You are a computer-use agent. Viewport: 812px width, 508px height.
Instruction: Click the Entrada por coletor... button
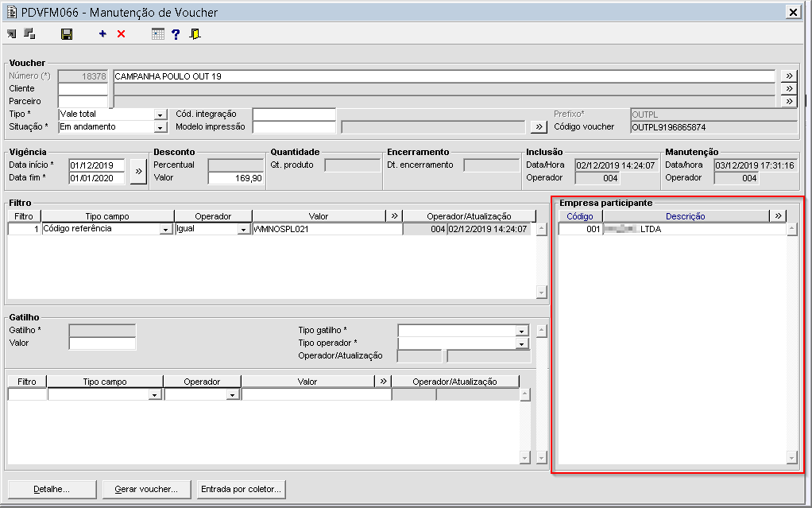[x=241, y=489]
